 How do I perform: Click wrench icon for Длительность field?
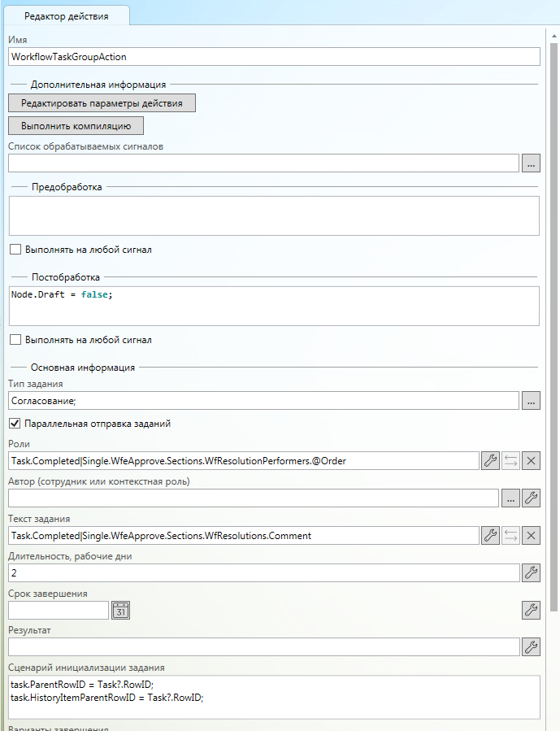(531, 572)
